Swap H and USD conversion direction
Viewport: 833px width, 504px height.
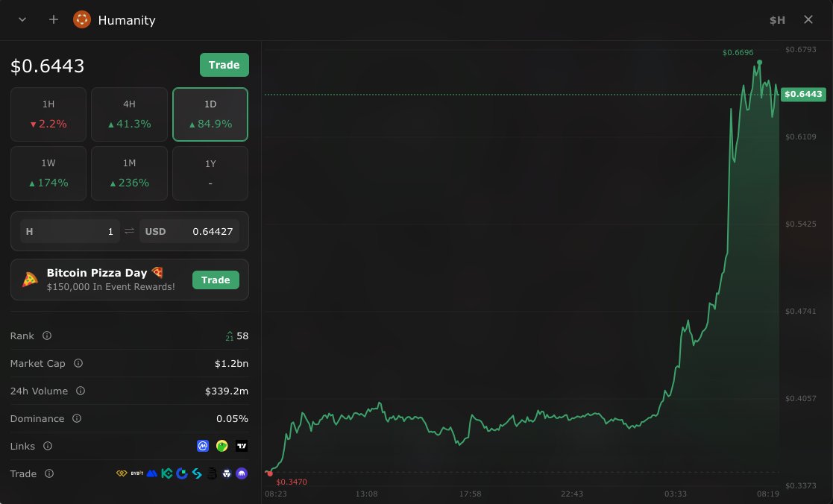tap(129, 231)
